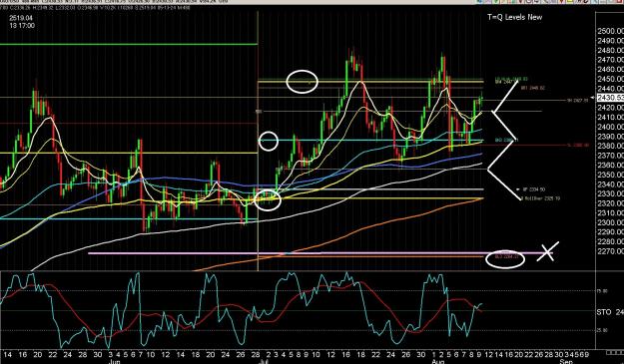Viewport: 624px width, 364px height.
Task: Click the 2320.00 price axis label
Action: [x=610, y=203]
